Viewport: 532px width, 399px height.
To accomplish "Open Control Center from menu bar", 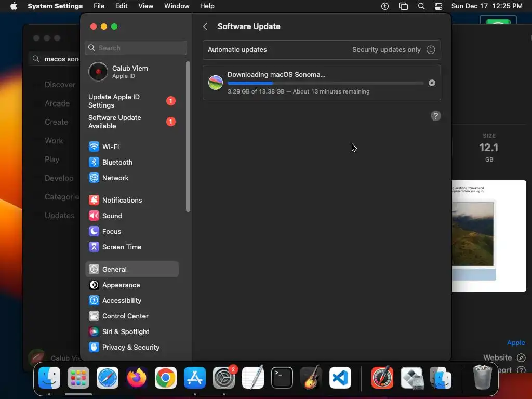I will 438,6.
